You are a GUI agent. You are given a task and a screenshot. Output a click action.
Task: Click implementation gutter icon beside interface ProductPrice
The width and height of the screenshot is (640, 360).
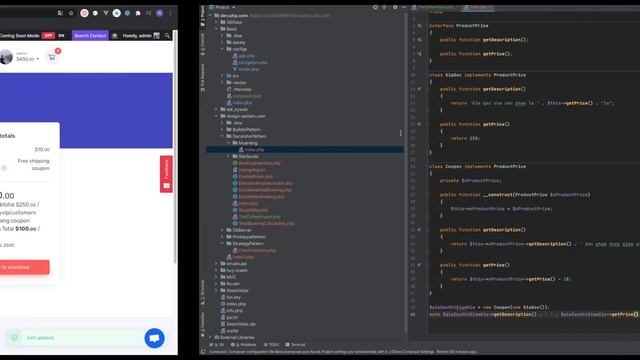[419, 26]
